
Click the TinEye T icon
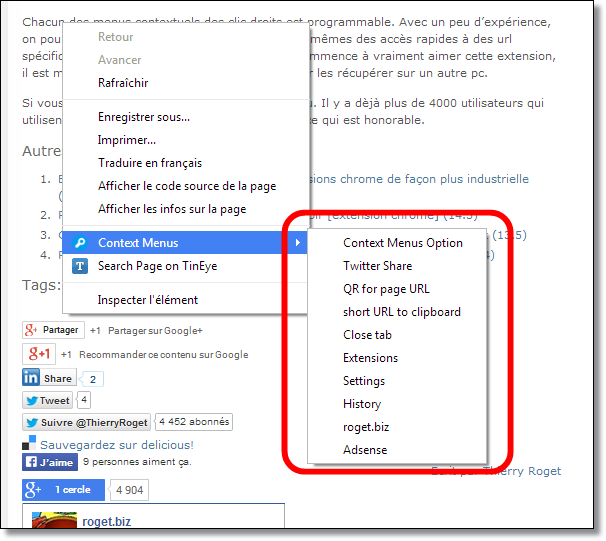point(80,266)
